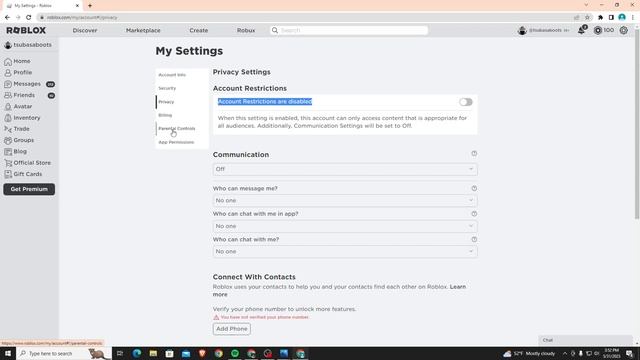Image resolution: width=640 pixels, height=360 pixels.
Task: Open File Explorer from taskbar
Action: pyautogui.click(x=153, y=353)
